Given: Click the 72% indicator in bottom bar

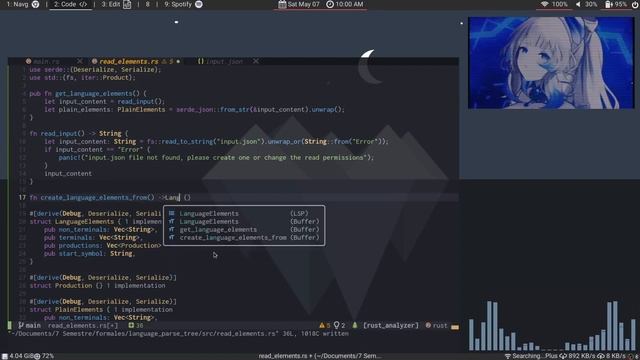Looking at the screenshot, I should tap(44, 356).
